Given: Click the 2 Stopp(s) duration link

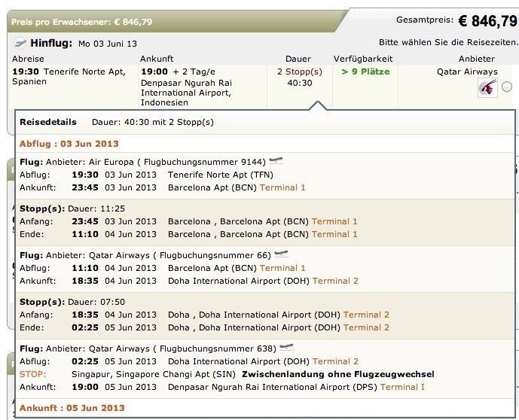Looking at the screenshot, I should 300,72.
